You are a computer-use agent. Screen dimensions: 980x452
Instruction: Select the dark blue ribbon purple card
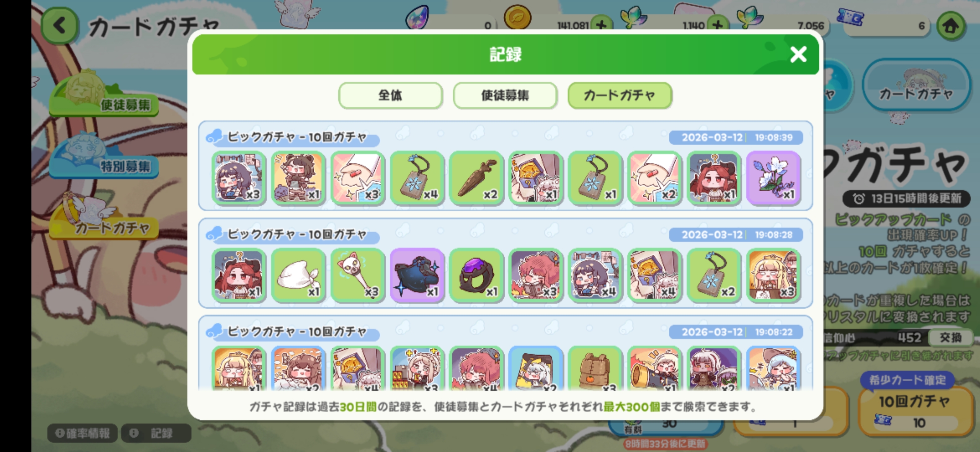pyautogui.click(x=417, y=275)
